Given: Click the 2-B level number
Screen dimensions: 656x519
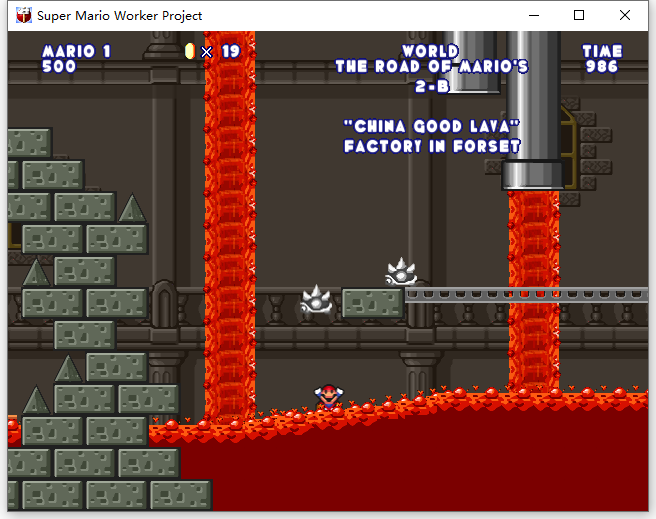Looking at the screenshot, I should coord(432,87).
